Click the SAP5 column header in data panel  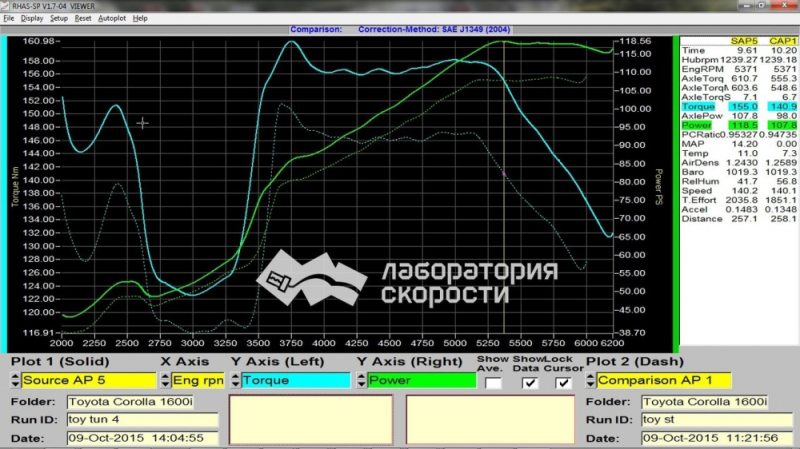[744, 41]
